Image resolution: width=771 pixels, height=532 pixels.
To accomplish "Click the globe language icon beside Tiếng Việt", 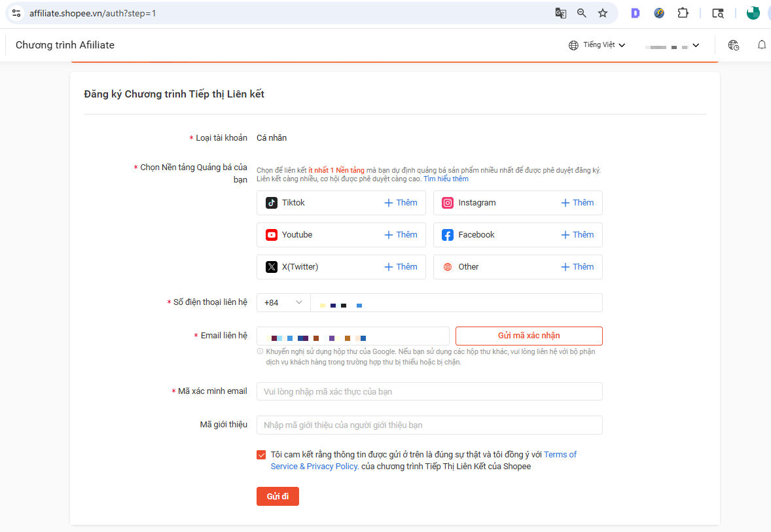I will click(573, 45).
